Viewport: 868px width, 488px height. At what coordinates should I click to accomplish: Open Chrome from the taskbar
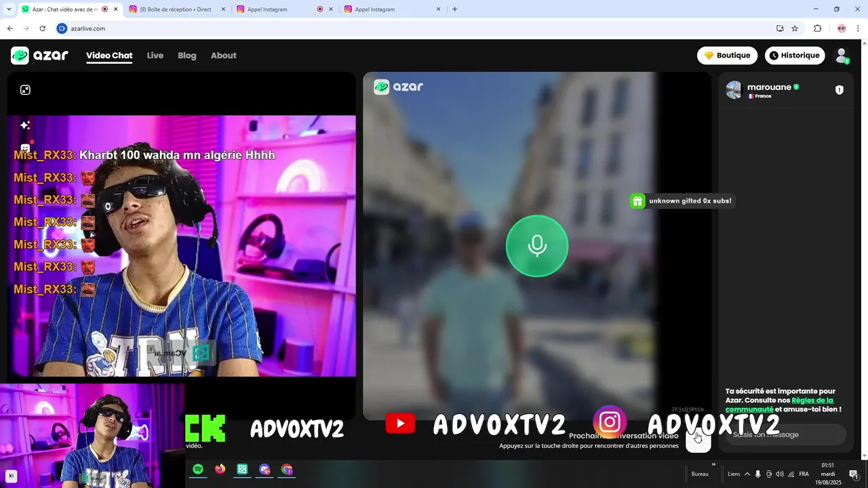coord(287,469)
